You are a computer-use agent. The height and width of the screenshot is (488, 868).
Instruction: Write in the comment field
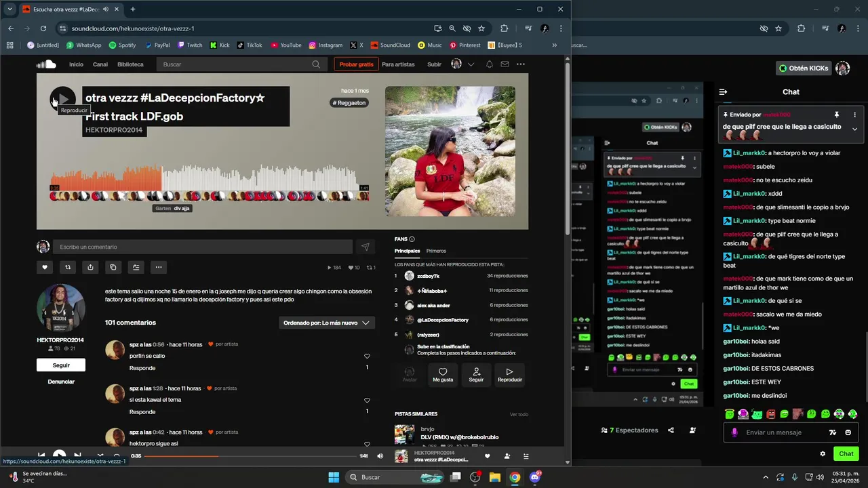tap(203, 247)
